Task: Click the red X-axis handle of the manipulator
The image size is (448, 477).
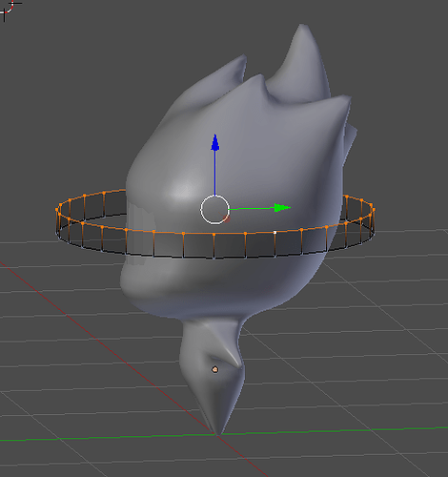Action: pos(227,218)
